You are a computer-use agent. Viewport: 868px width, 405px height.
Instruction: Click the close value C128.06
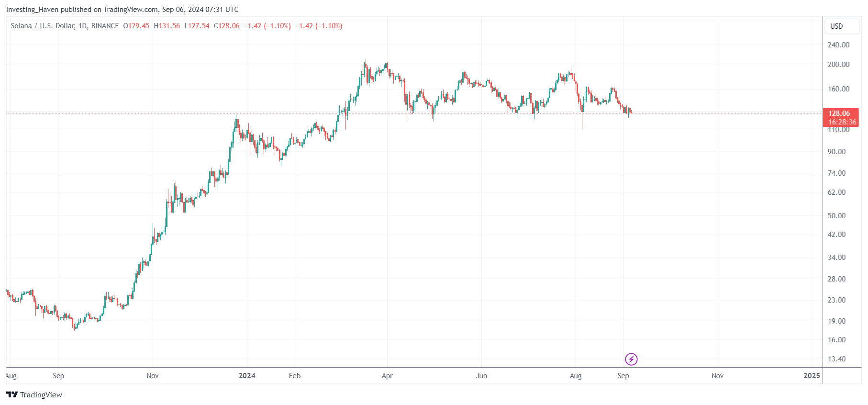point(227,26)
